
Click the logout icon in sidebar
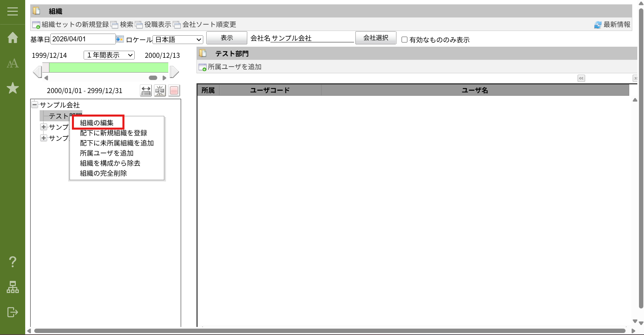(12, 312)
